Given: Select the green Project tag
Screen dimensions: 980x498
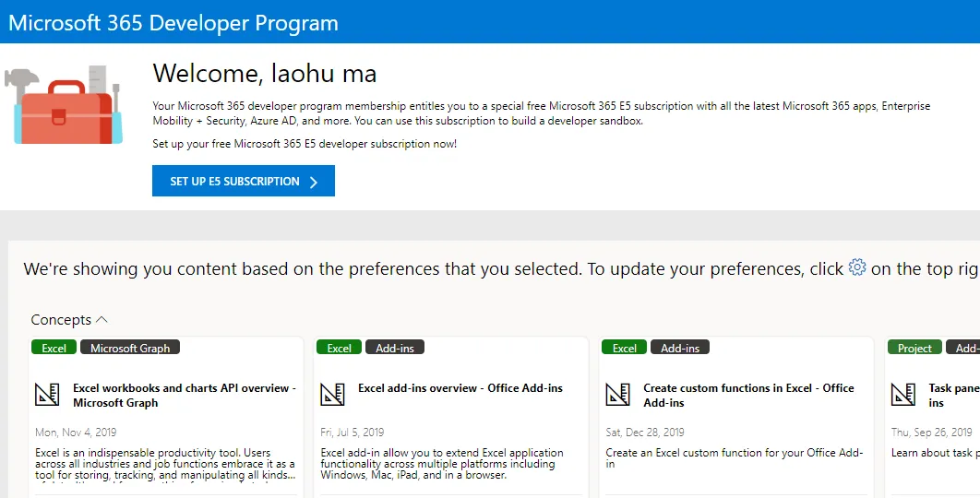Looking at the screenshot, I should tap(914, 348).
